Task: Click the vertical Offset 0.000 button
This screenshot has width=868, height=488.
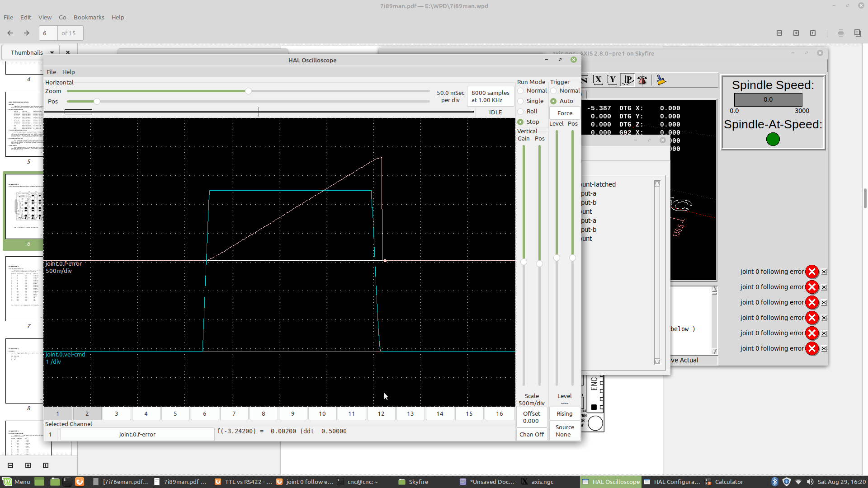Action: (532, 417)
